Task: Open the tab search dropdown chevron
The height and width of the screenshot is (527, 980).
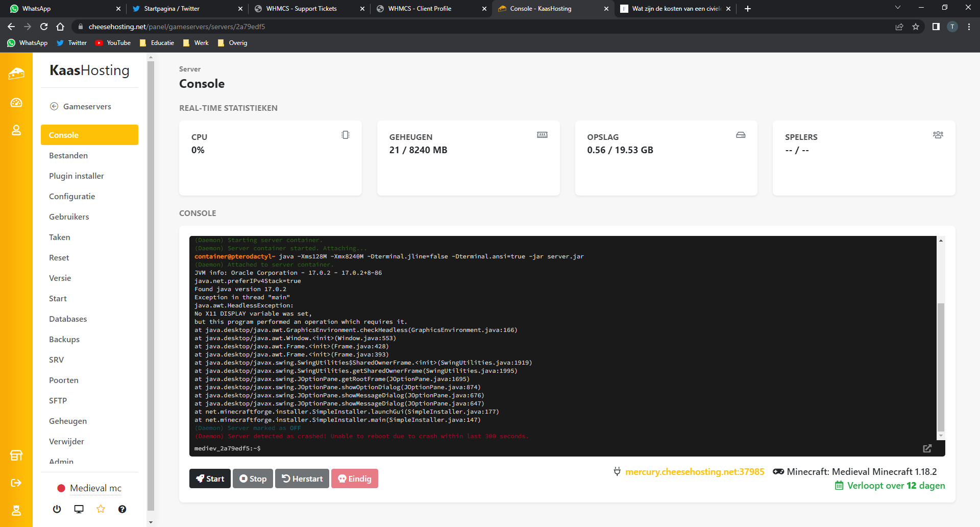Action: click(898, 8)
